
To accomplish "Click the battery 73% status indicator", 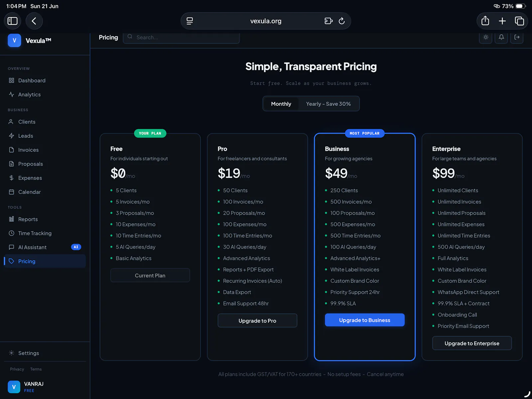I will [513, 6].
